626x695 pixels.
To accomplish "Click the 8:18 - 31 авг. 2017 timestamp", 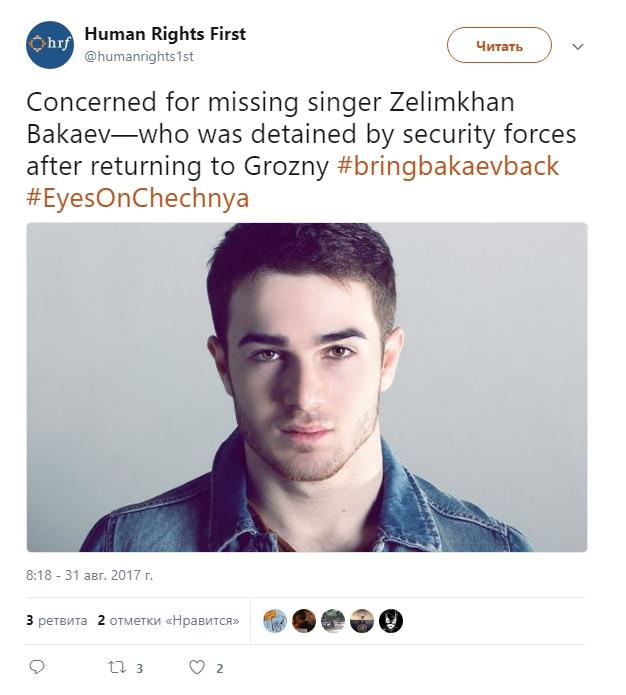I will (x=90, y=576).
